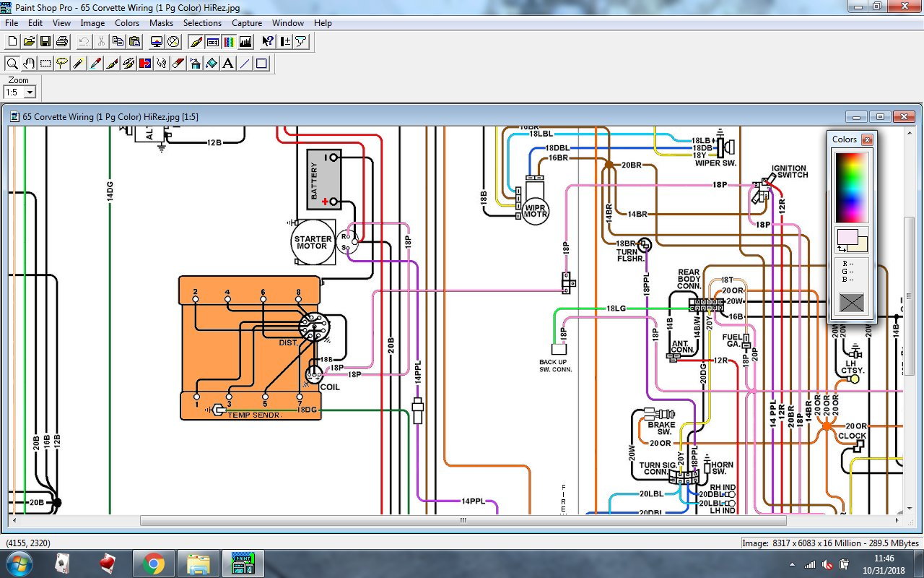Click the black bar plus-minus toolbar icon
This screenshot has width=924, height=578.
point(284,41)
